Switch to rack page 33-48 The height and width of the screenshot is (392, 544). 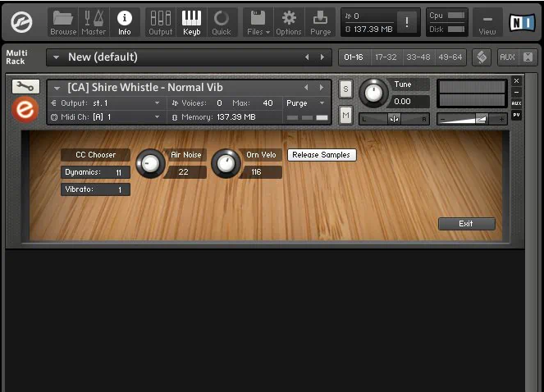[x=418, y=57]
